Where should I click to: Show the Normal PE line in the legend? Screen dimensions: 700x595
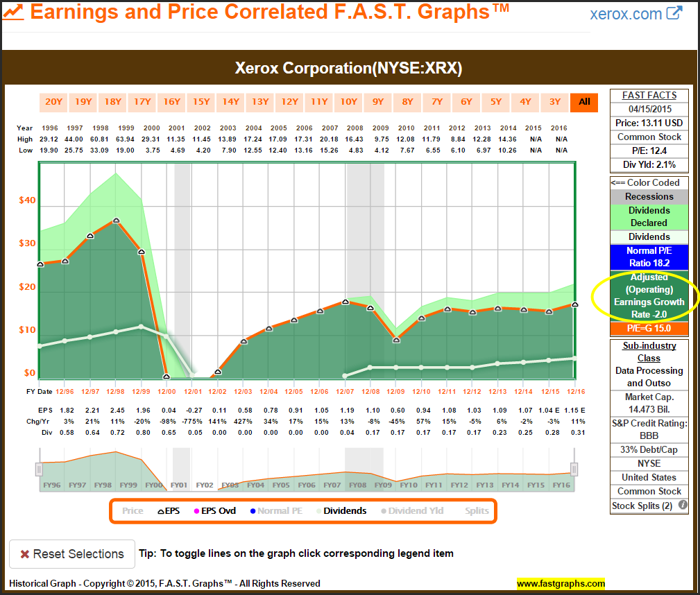[x=275, y=511]
